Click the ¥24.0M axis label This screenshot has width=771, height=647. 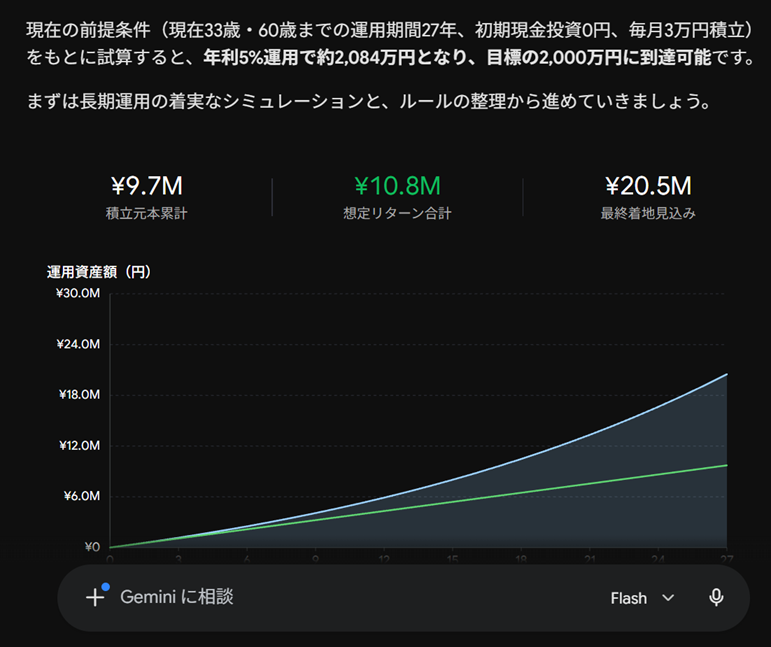(78, 344)
